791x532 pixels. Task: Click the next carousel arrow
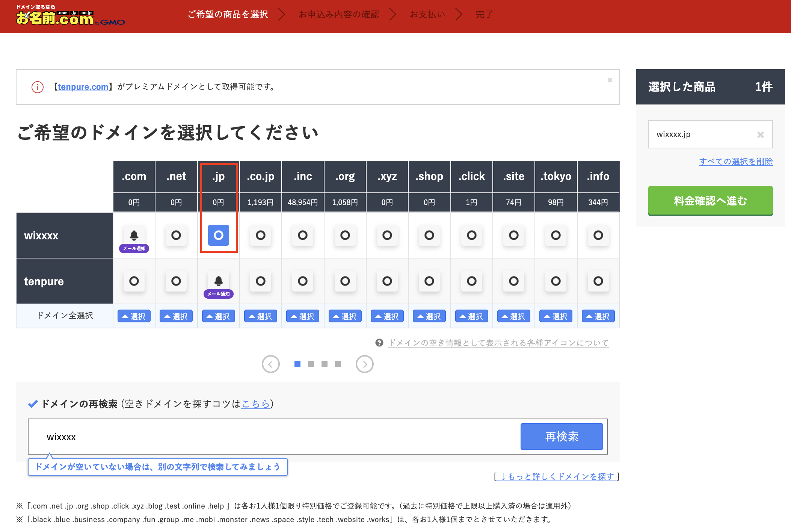(364, 364)
